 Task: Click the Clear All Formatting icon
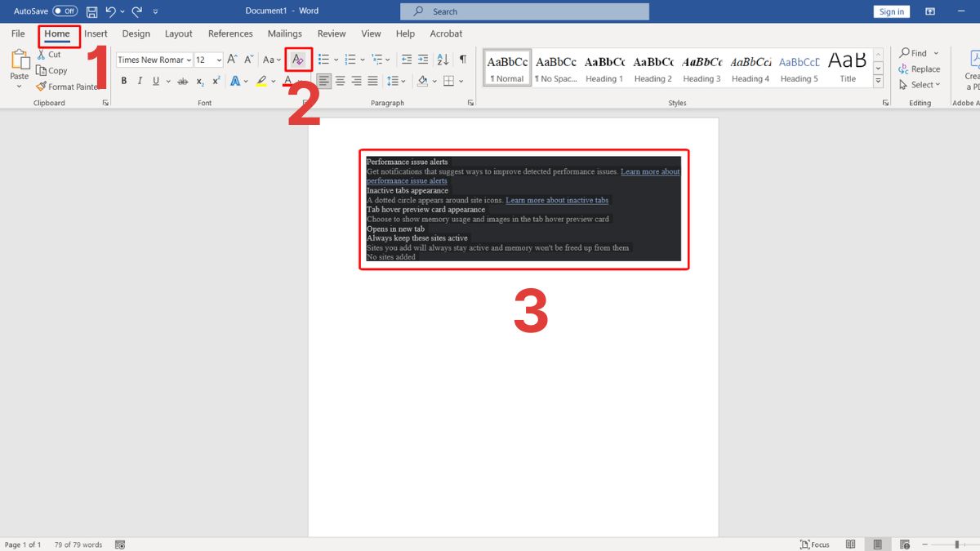pos(297,60)
